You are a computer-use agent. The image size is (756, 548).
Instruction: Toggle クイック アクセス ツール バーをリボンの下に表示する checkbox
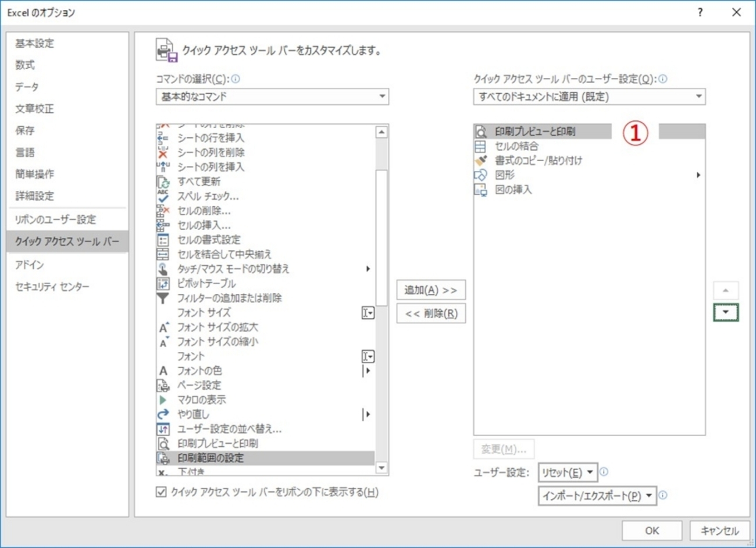coord(161,492)
